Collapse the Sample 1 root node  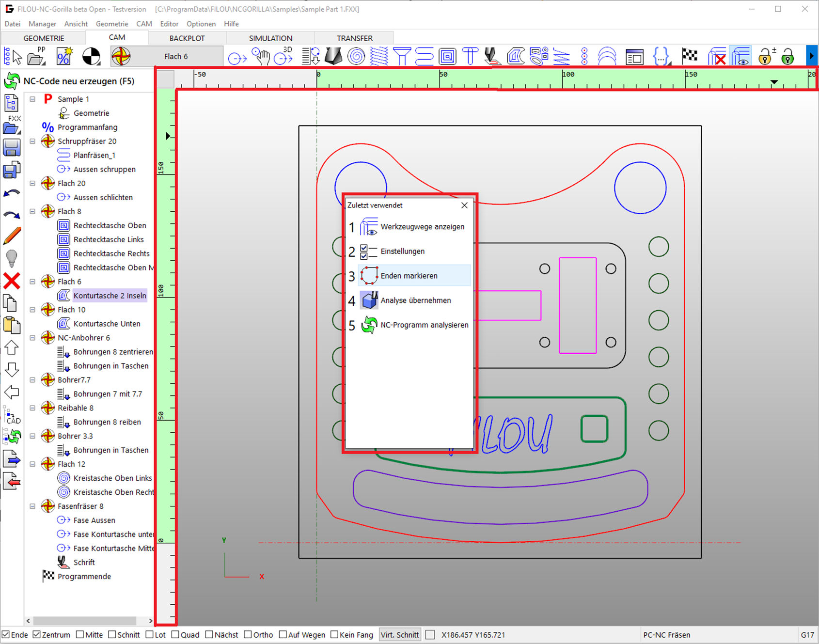(x=32, y=99)
